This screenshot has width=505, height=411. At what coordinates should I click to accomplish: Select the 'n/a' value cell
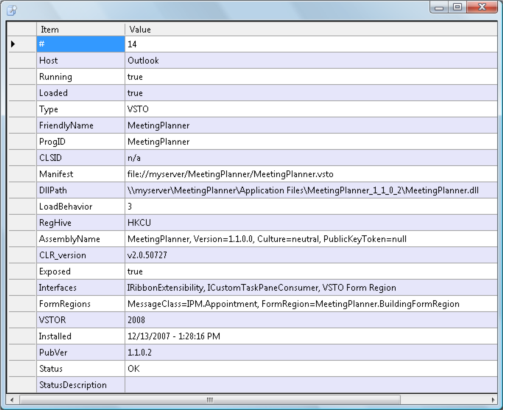point(311,158)
